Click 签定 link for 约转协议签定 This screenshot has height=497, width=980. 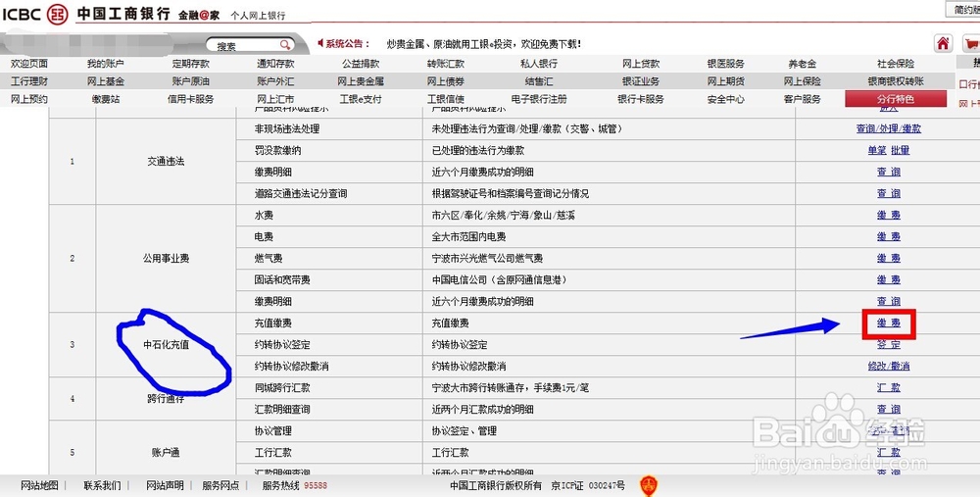tap(888, 344)
